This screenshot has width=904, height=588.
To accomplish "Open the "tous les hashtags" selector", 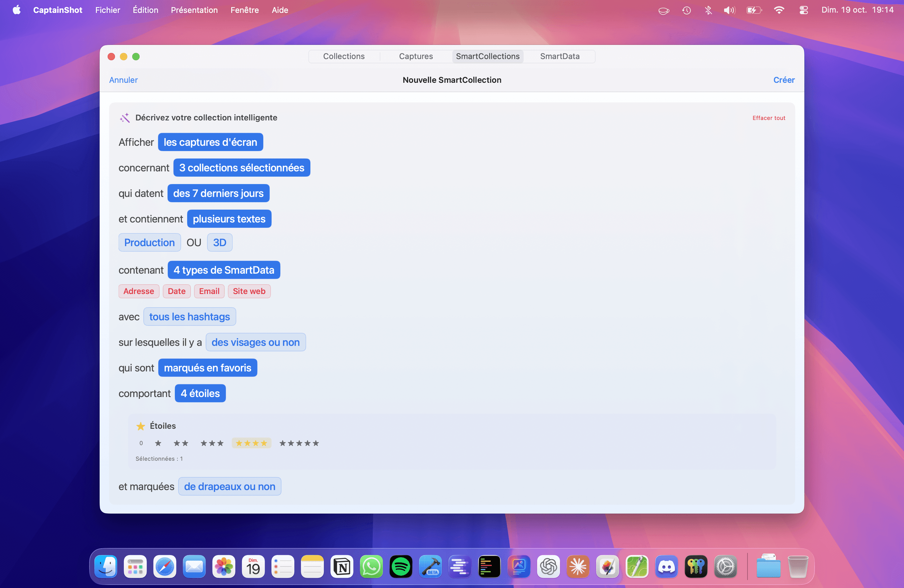I will [x=189, y=317].
